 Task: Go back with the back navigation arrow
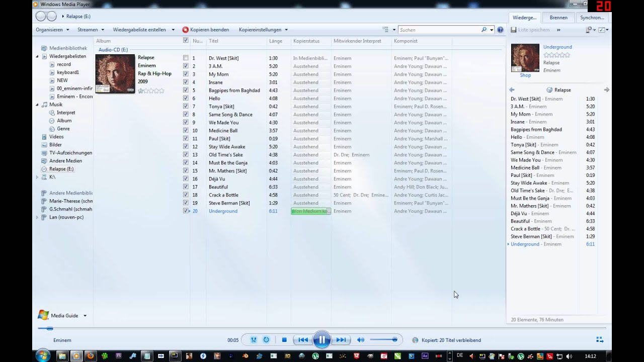pos(41,17)
